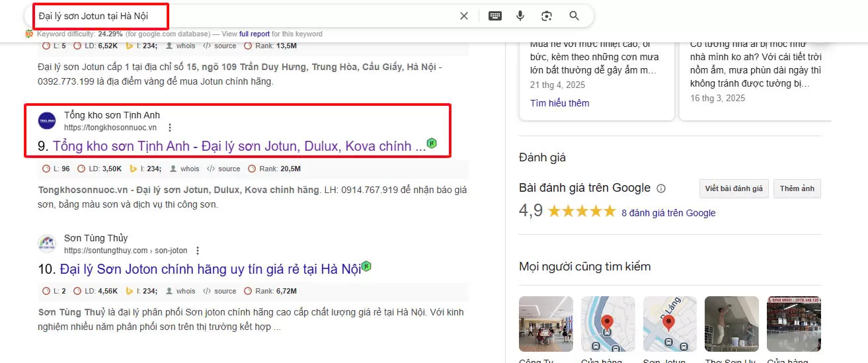Click Sơn Tùng Thủy site name
This screenshot has height=363, width=868.
96,238
